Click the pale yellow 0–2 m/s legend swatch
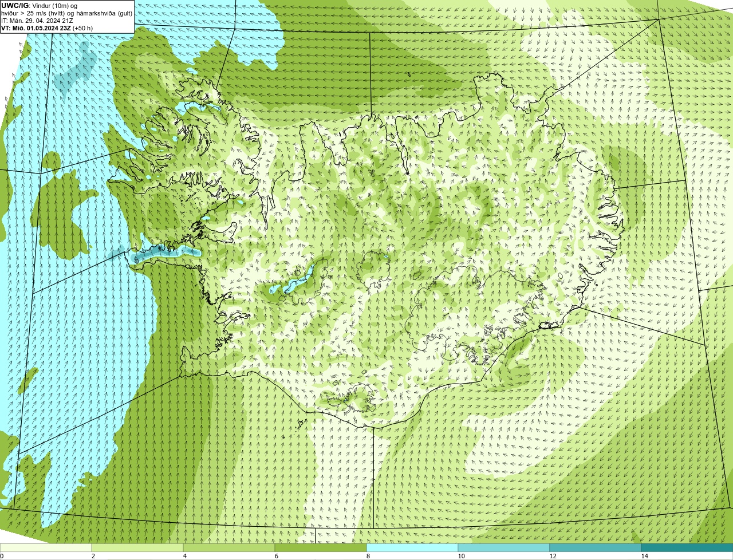This screenshot has width=733, height=560. pyautogui.click(x=46, y=547)
